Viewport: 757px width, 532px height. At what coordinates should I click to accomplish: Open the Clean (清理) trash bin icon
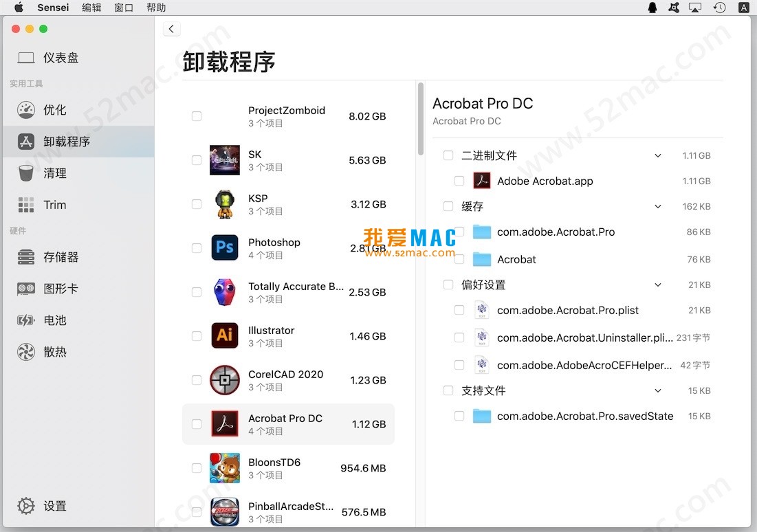click(26, 173)
